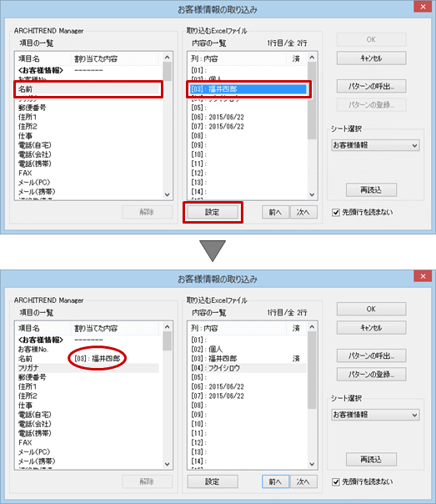Click OK button in lower dialog
Screen dimensions: 436x504
point(371,309)
